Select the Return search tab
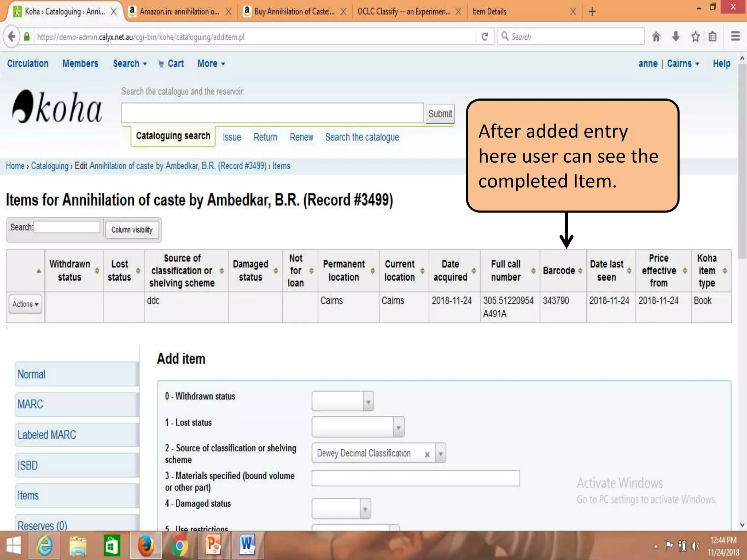This screenshot has height=560, width=747. [265, 137]
